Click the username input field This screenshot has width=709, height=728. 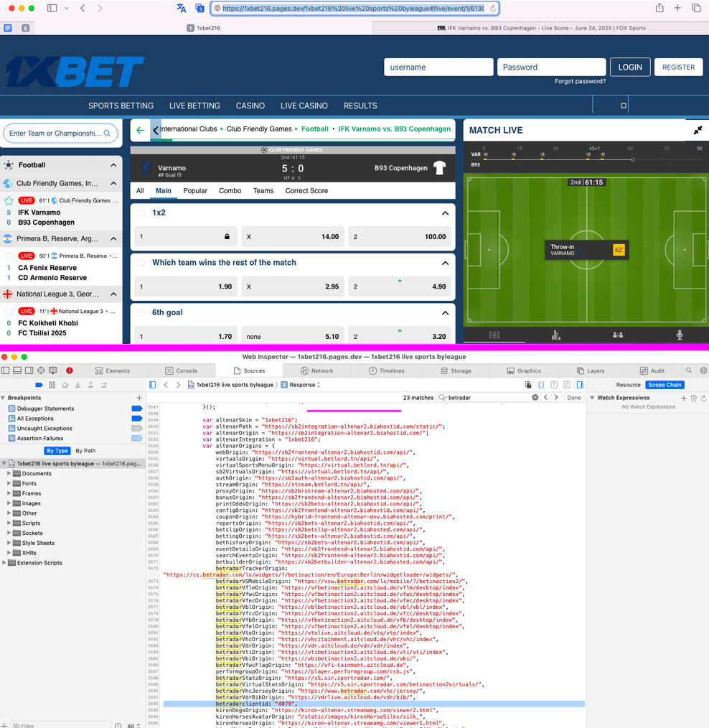(x=438, y=67)
